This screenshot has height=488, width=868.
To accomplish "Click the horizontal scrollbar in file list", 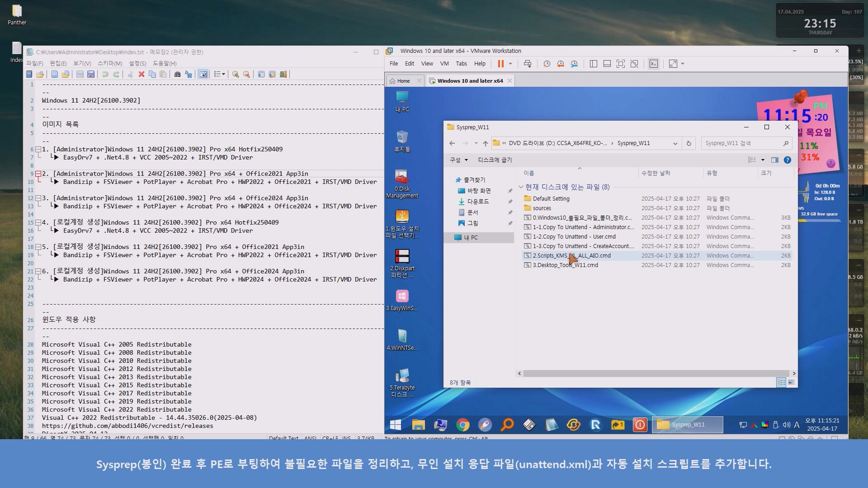I will [x=656, y=373].
